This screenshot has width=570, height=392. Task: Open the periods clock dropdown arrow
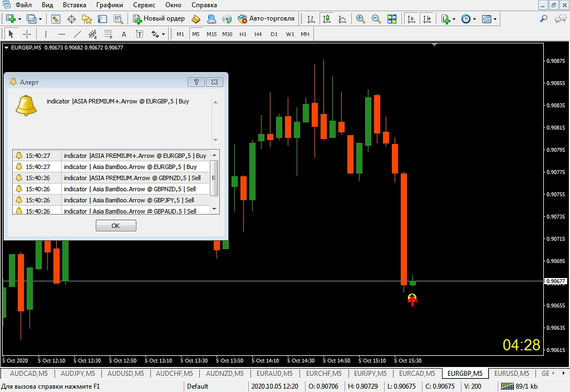[474, 19]
